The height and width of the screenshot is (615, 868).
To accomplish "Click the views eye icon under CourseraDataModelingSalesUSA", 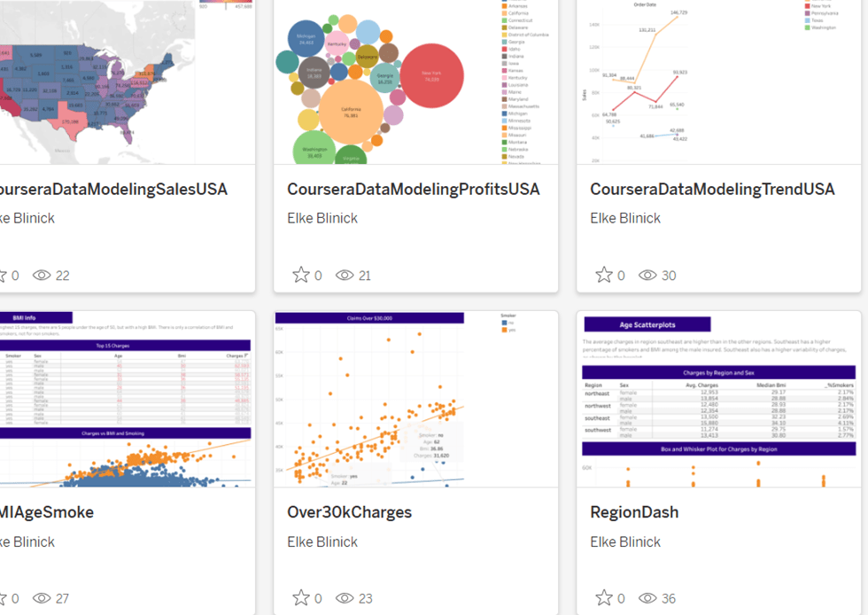I will point(42,276).
